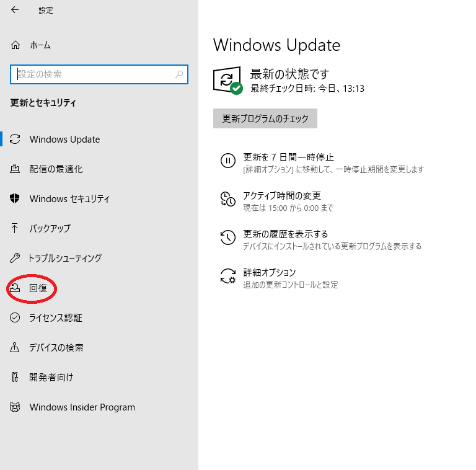476x470 pixels.
Task: Click the Windows Insider Program cat icon
Action: 15,407
